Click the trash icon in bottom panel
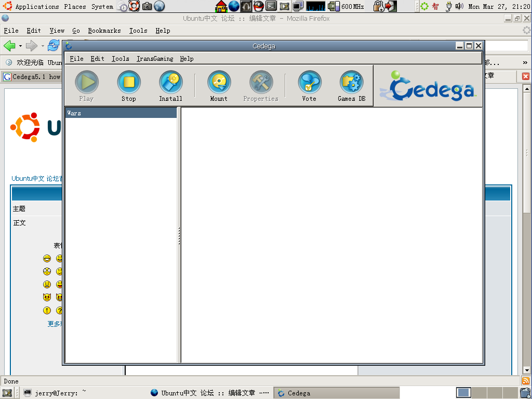The image size is (532, 399). tap(526, 393)
